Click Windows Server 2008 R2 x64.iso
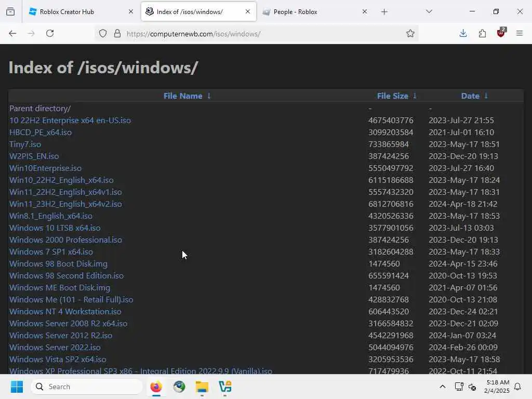This screenshot has width=532, height=399. [x=69, y=324]
